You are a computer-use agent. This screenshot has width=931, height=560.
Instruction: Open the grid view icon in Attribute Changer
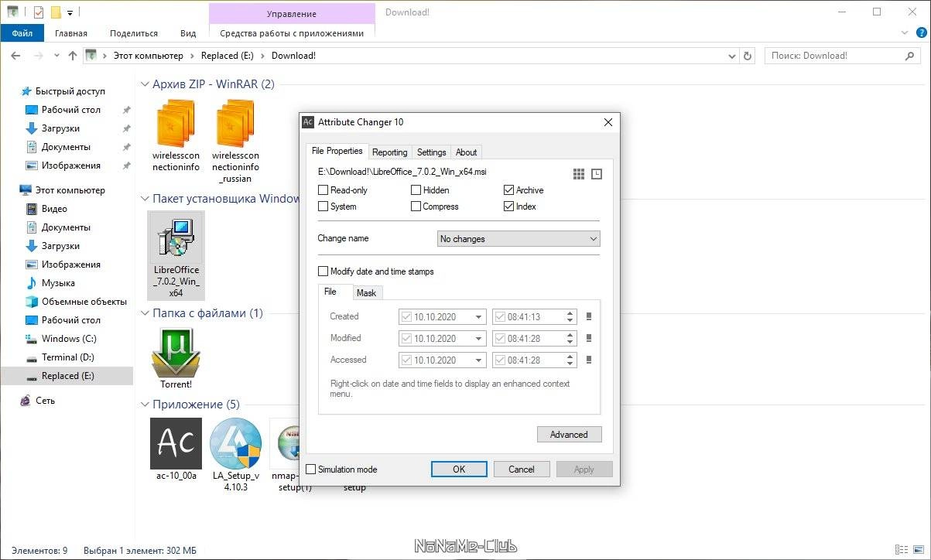pyautogui.click(x=579, y=174)
